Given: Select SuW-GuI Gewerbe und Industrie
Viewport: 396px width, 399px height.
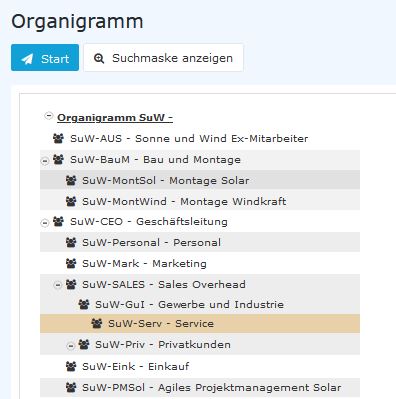Looking at the screenshot, I should pyautogui.click(x=189, y=304).
